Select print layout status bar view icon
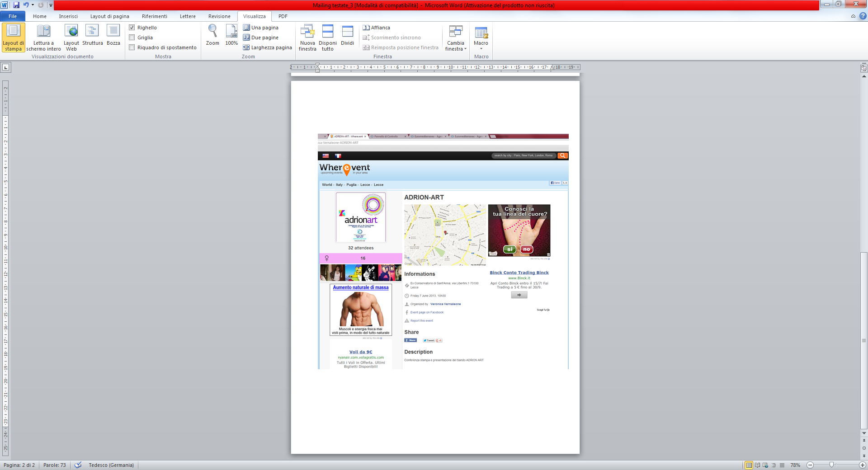 pyautogui.click(x=749, y=465)
